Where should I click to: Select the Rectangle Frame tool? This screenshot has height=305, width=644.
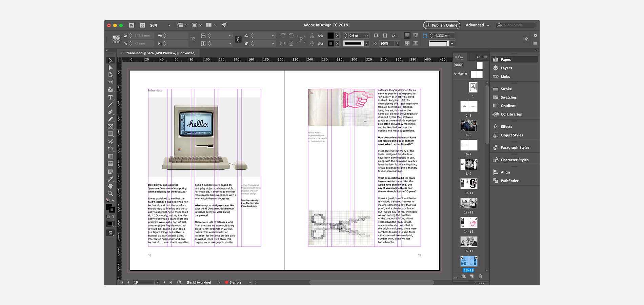click(x=110, y=126)
